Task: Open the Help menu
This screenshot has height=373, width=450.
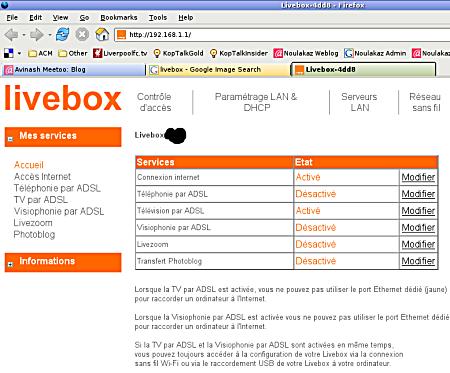Action: click(185, 18)
